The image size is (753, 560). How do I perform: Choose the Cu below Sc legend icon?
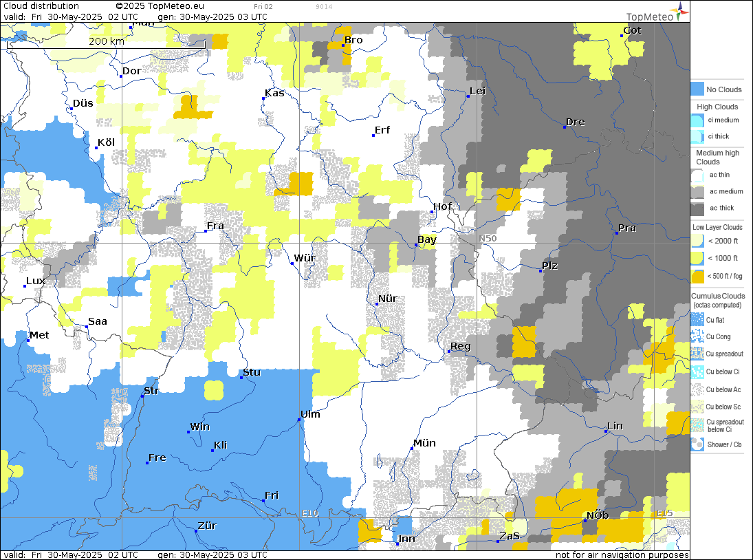click(x=697, y=407)
